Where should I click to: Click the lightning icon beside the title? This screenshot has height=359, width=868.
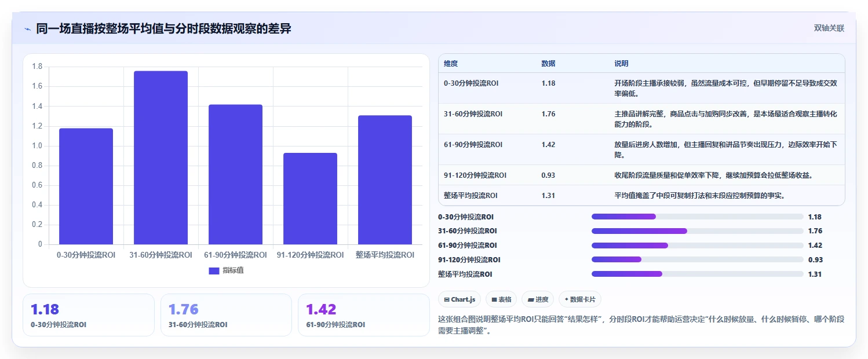28,29
